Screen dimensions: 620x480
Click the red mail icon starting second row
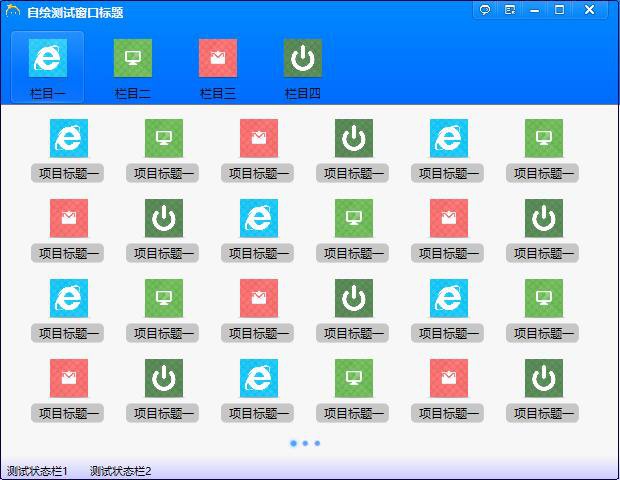point(69,218)
